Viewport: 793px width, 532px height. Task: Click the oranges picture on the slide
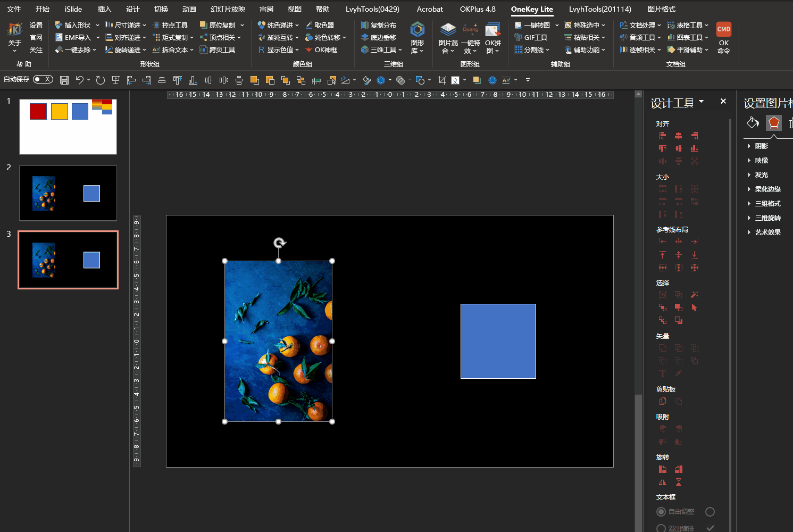point(279,341)
